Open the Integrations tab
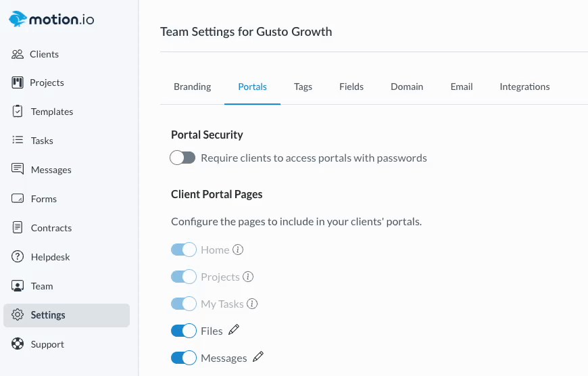 (524, 87)
